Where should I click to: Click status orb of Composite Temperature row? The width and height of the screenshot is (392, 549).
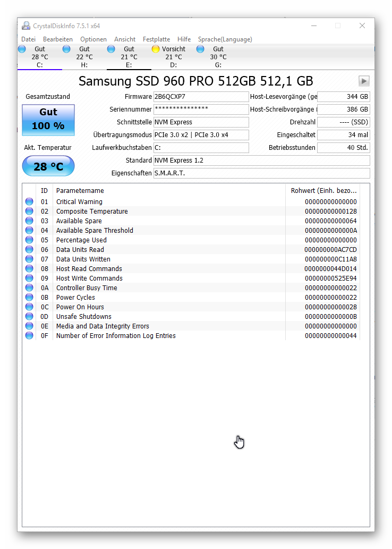[x=29, y=211]
